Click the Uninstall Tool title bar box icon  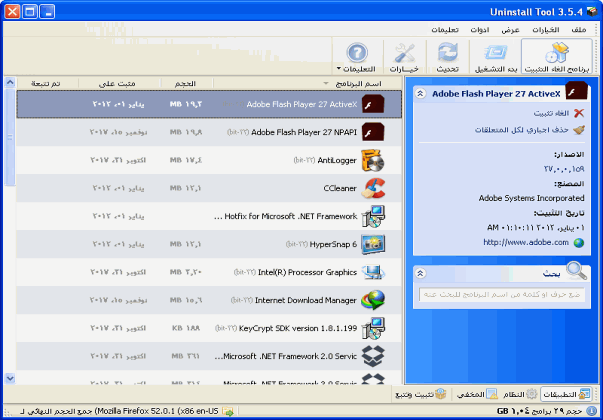coord(592,12)
